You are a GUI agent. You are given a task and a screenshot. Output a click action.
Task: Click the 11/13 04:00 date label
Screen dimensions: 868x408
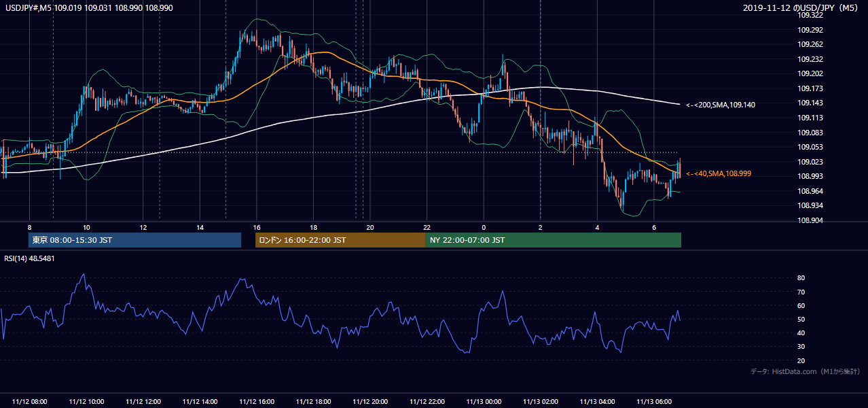[597, 402]
